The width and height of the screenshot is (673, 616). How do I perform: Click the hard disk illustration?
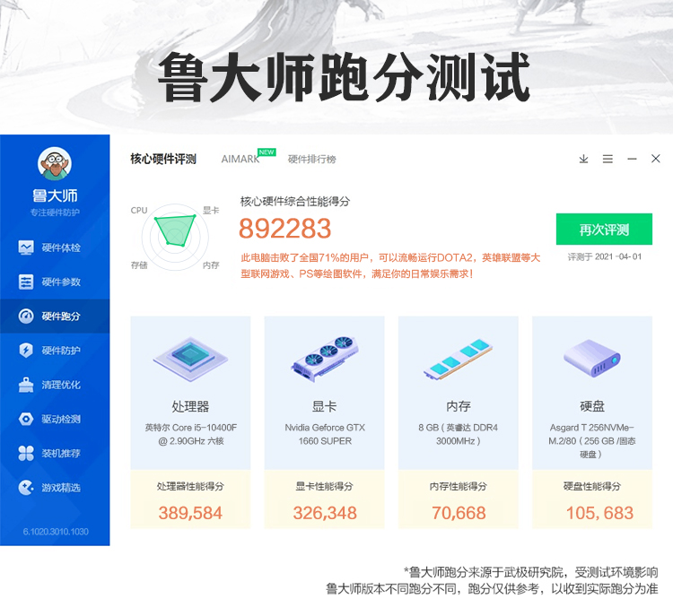click(x=592, y=359)
